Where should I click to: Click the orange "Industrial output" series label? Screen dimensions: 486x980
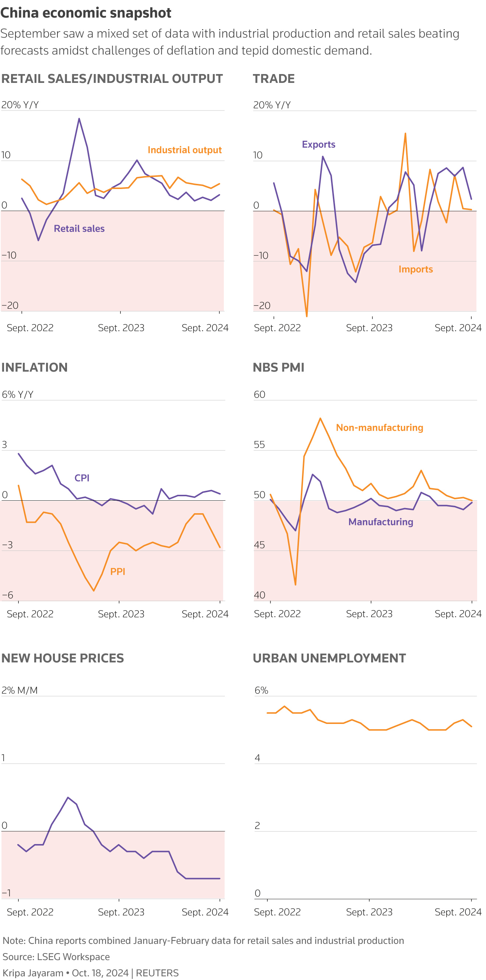click(184, 150)
